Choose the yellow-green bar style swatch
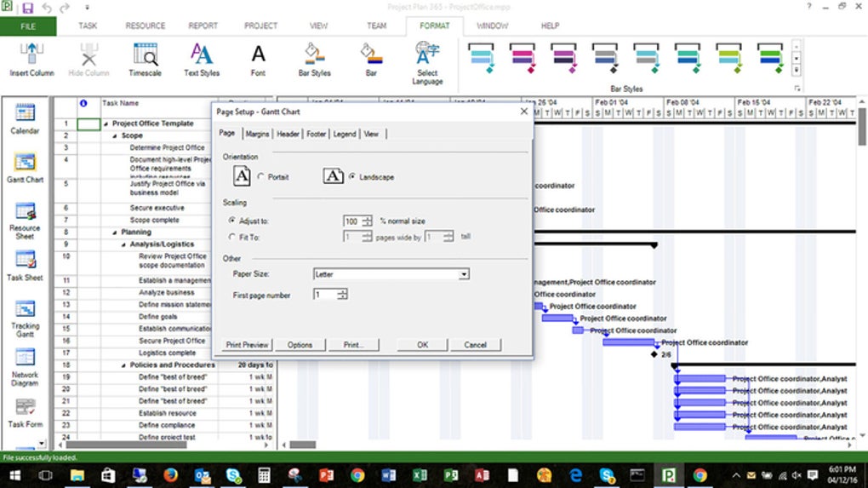 728,58
